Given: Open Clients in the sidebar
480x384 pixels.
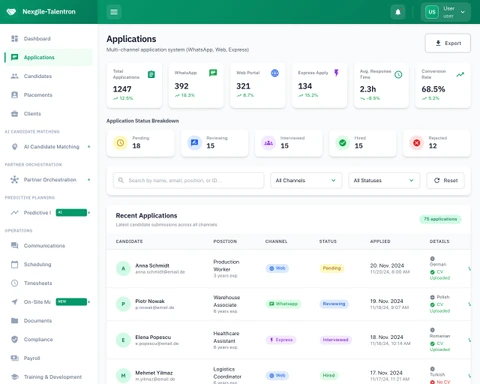Looking at the screenshot, I should coord(49,114).
